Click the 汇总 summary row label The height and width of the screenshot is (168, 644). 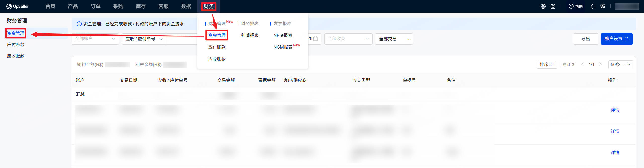point(80,94)
